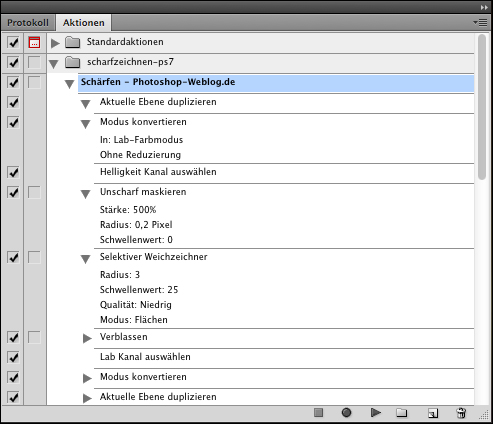Collapse first Aktuelle Ebene duplizieren details

[x=86, y=104]
